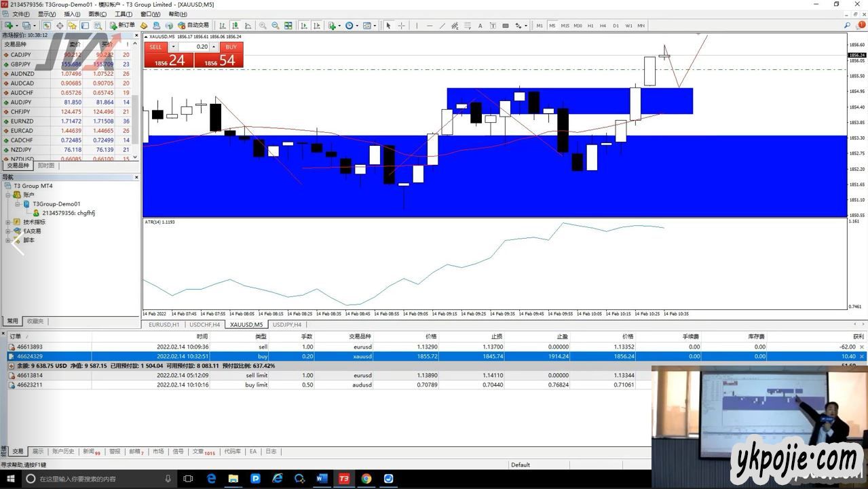Switch chart timeframe to M15
This screenshot has height=489, width=868.
pos(565,26)
